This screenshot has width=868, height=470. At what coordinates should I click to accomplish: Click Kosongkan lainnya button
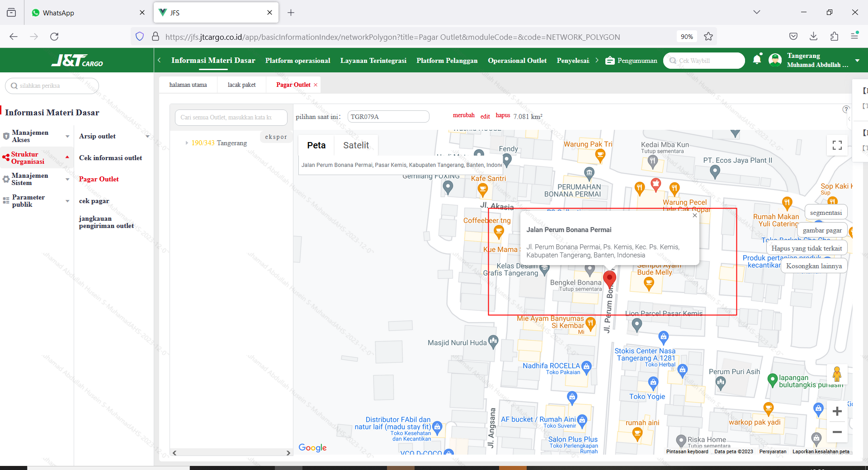pyautogui.click(x=814, y=266)
